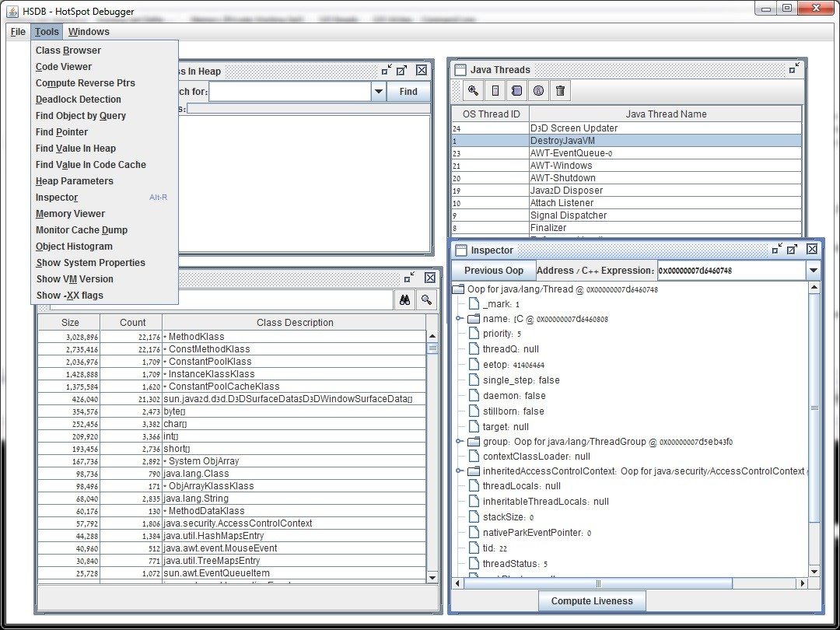Sort histogram by Size column header
Image resolution: width=840 pixels, height=630 pixels.
pyautogui.click(x=70, y=323)
